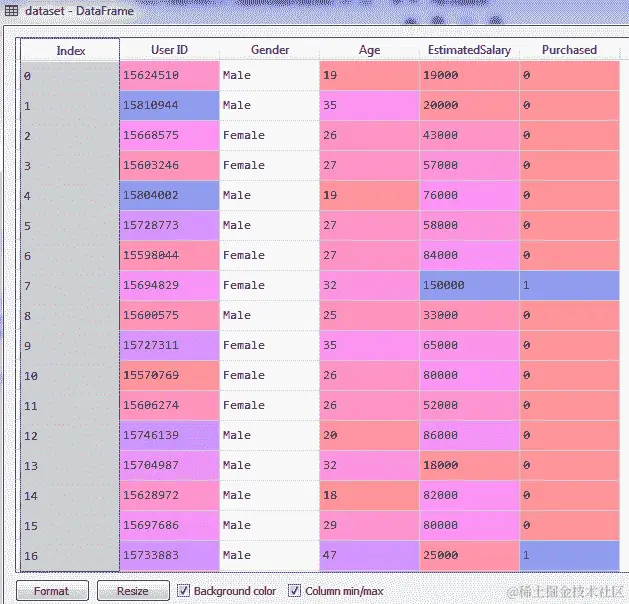Screen dimensions: 629x604
Task: Select EstimatedSalary cell 33000
Action: click(x=469, y=316)
